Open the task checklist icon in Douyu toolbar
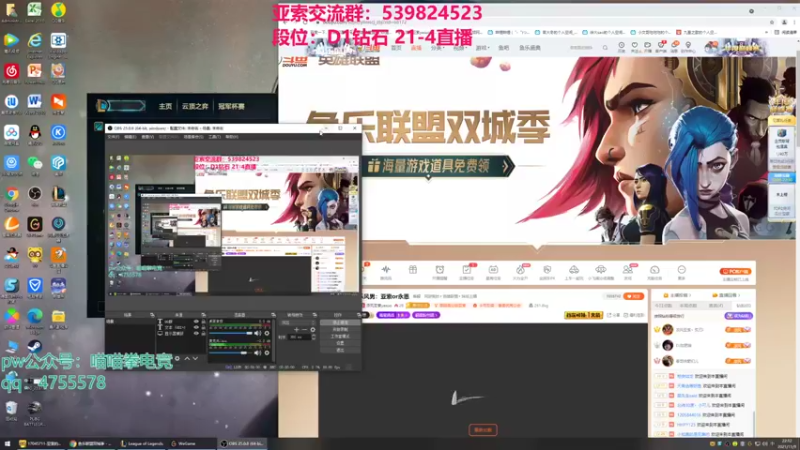The height and width of the screenshot is (450, 800). click(x=466, y=269)
